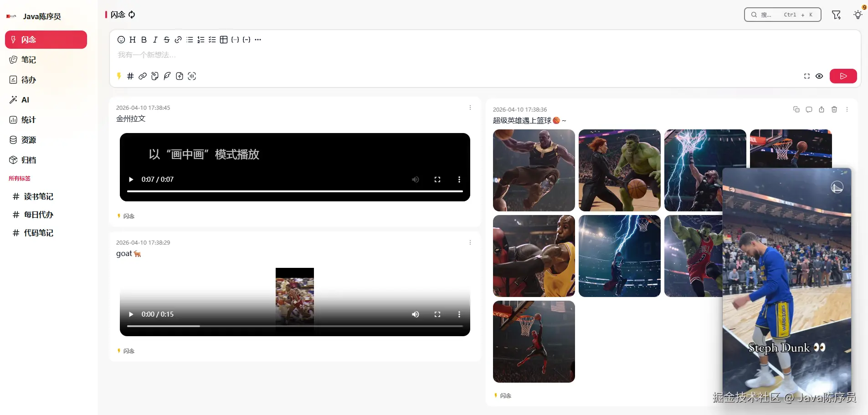Open the Thanos dunking image thumbnail
The height and width of the screenshot is (415, 868).
pos(534,170)
